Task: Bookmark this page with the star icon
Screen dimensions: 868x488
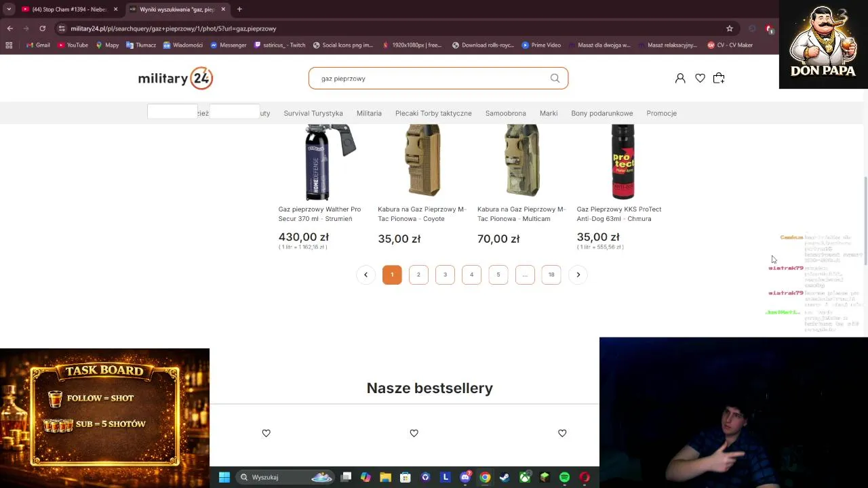Action: (730, 28)
